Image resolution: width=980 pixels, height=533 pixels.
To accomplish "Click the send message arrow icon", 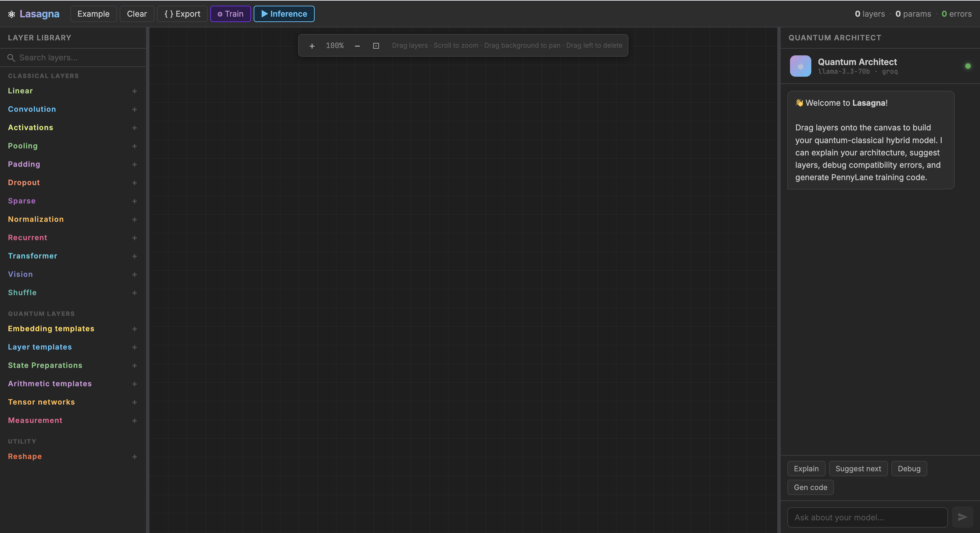I will point(962,517).
